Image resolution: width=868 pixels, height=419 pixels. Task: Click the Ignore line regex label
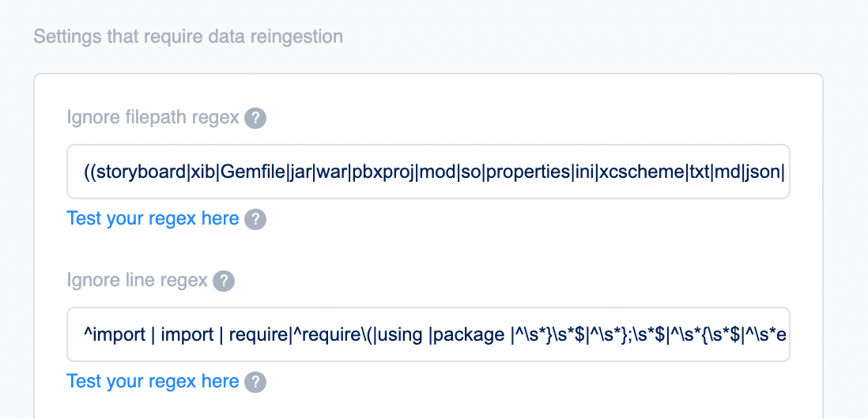pos(137,280)
